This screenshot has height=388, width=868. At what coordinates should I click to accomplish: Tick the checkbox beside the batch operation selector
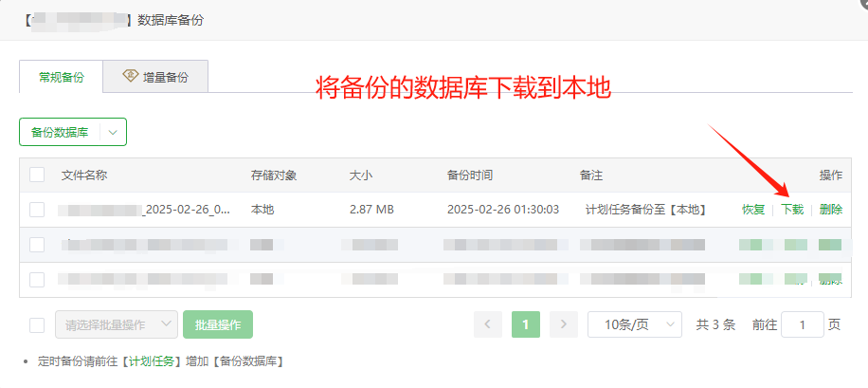(37, 324)
